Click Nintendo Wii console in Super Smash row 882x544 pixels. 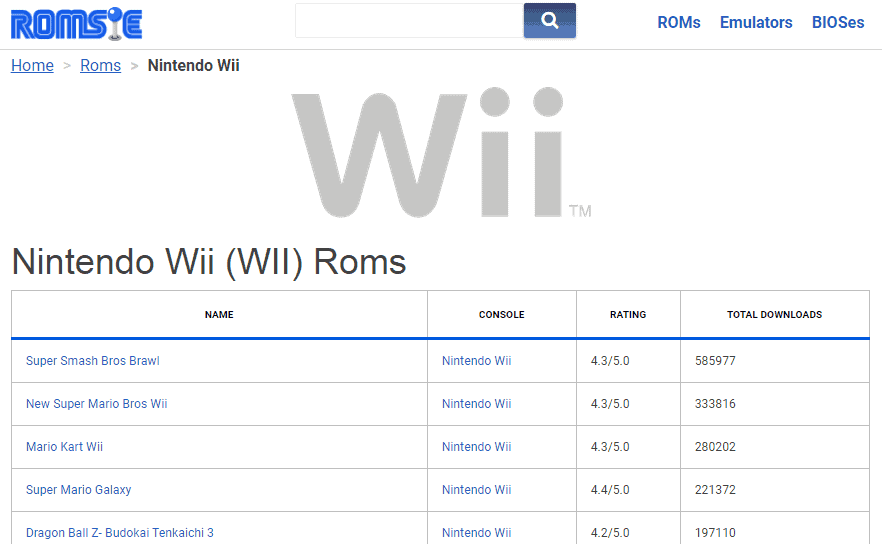click(476, 361)
